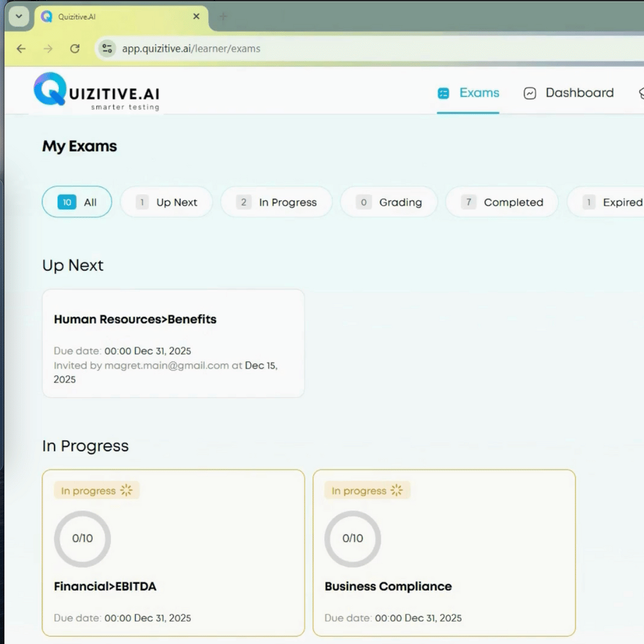
Task: Click Due date on Business Compliance card
Action: (393, 618)
